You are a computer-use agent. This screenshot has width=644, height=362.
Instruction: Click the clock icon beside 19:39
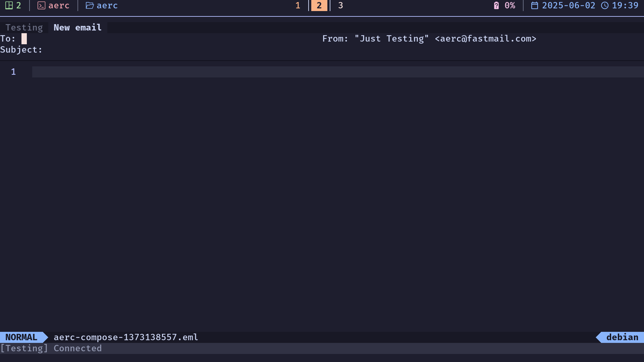[x=605, y=5]
